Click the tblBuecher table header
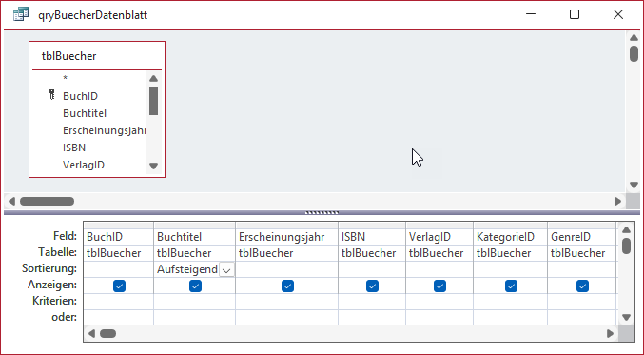Screen dimensions: 644x355 coord(97,56)
